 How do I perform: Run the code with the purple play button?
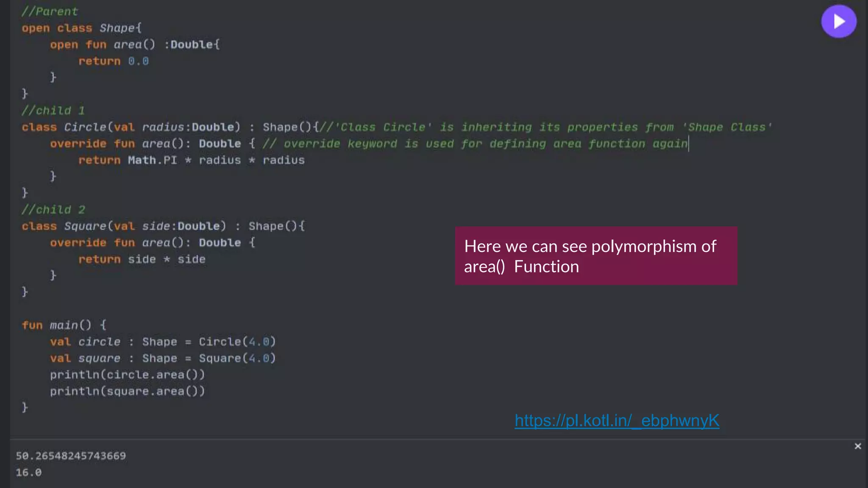click(838, 22)
